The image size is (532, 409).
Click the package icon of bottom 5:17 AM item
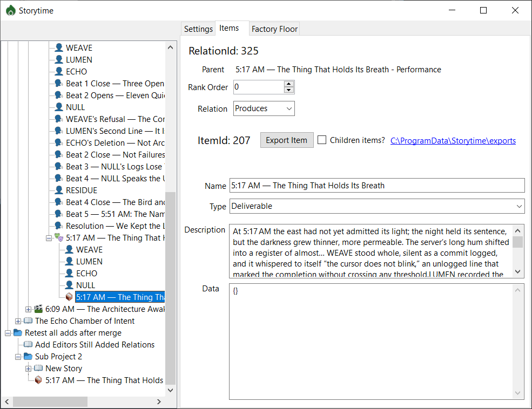click(39, 380)
